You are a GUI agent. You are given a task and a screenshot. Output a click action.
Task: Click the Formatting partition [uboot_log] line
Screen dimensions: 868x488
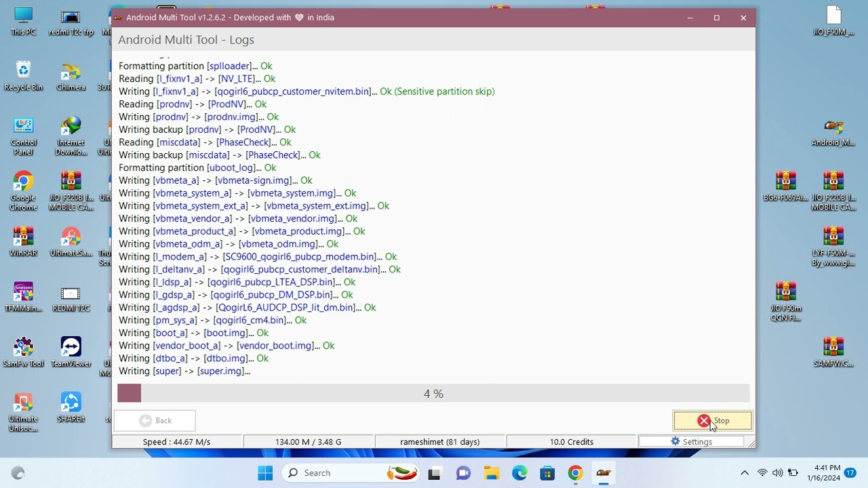tap(197, 168)
